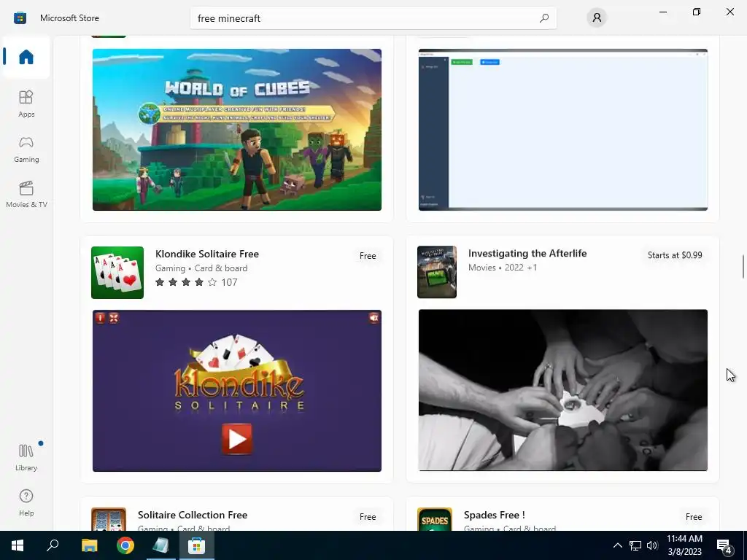Click 'Gaming • Card & board' under Klondike
747x560 pixels.
tap(201, 268)
